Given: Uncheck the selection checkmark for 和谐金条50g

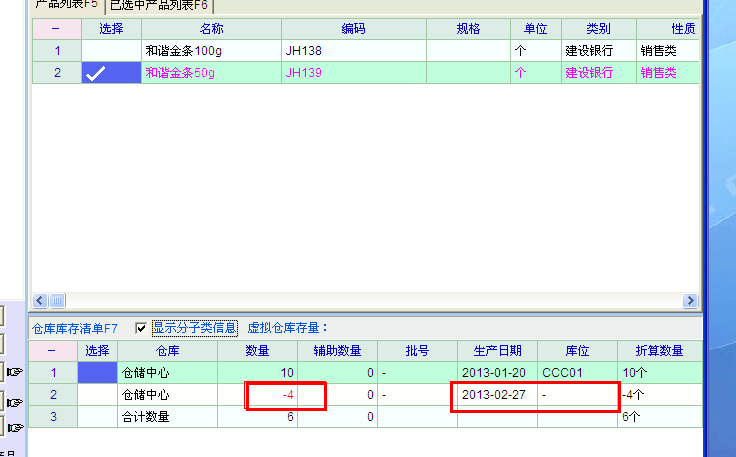Looking at the screenshot, I should point(110,72).
